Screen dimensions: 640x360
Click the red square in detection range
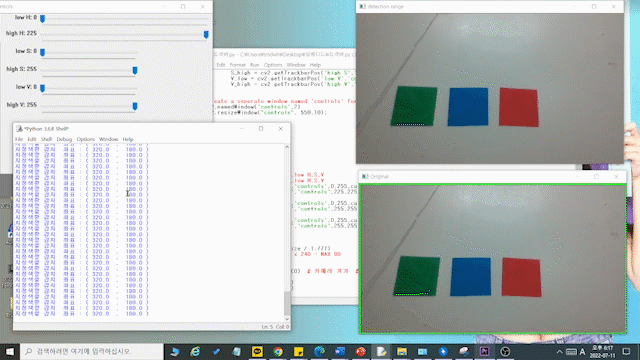point(519,107)
